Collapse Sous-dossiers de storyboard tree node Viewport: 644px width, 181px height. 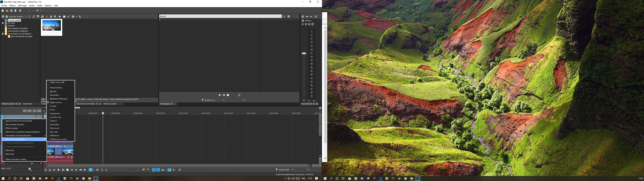(x=3, y=34)
